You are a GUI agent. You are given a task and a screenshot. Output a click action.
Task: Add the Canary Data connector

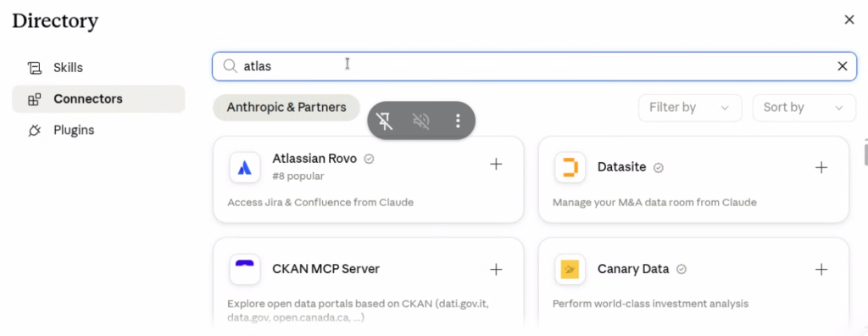(x=821, y=270)
